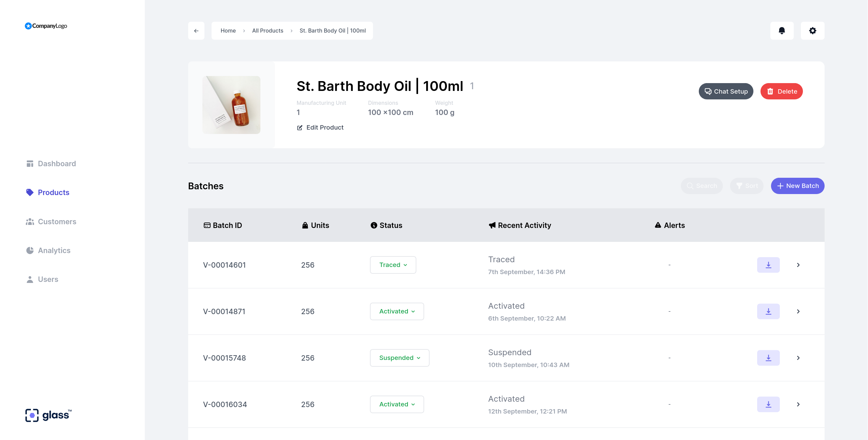Open the Activated status dropdown for V-00014871

[x=397, y=311]
